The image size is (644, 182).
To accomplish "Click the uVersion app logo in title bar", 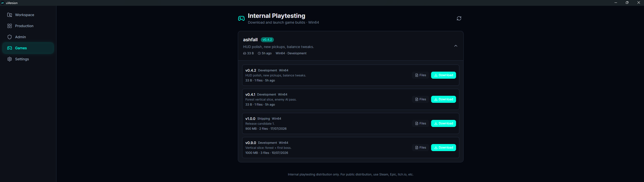I will [x=3, y=3].
